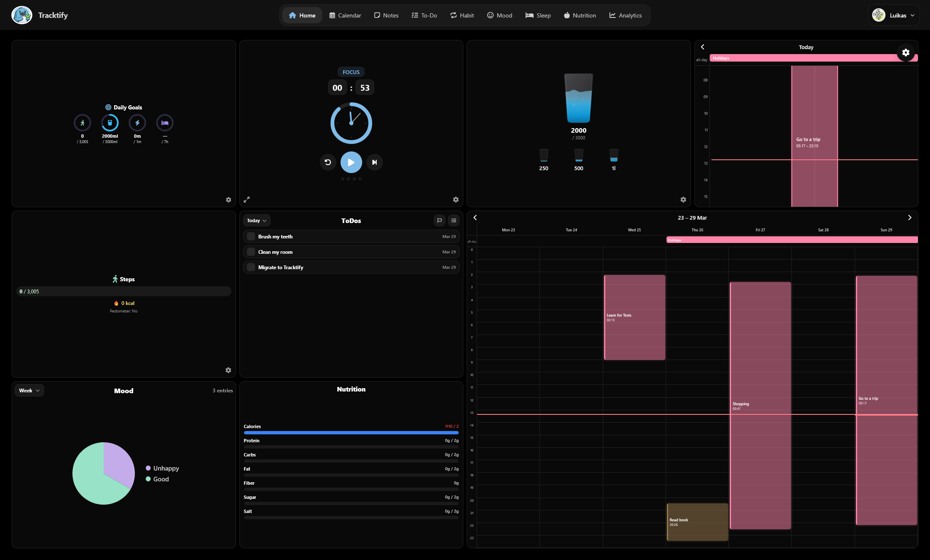
Task: Click the flag priority icon in ToDos
Action: 440,221
